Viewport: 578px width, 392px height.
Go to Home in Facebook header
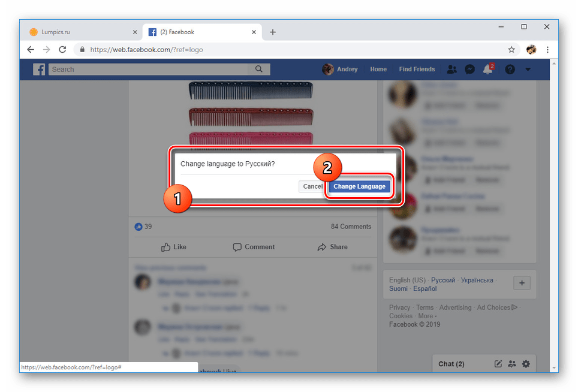378,70
